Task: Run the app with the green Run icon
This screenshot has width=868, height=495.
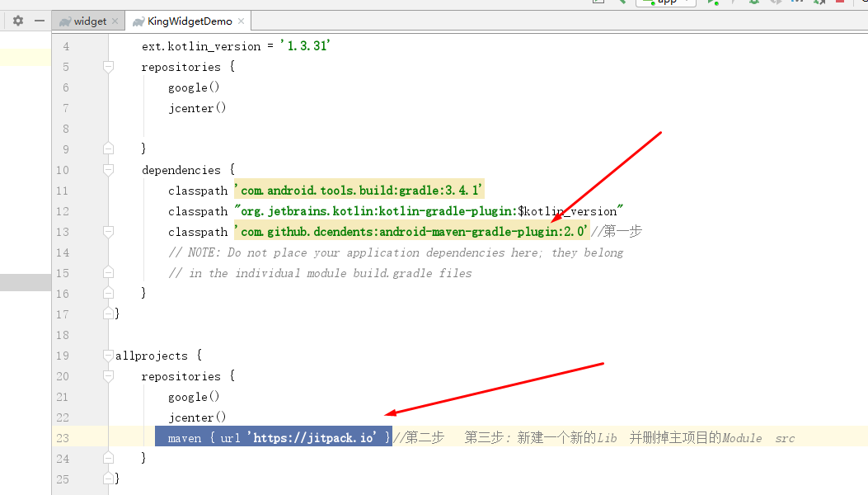Action: (x=714, y=2)
